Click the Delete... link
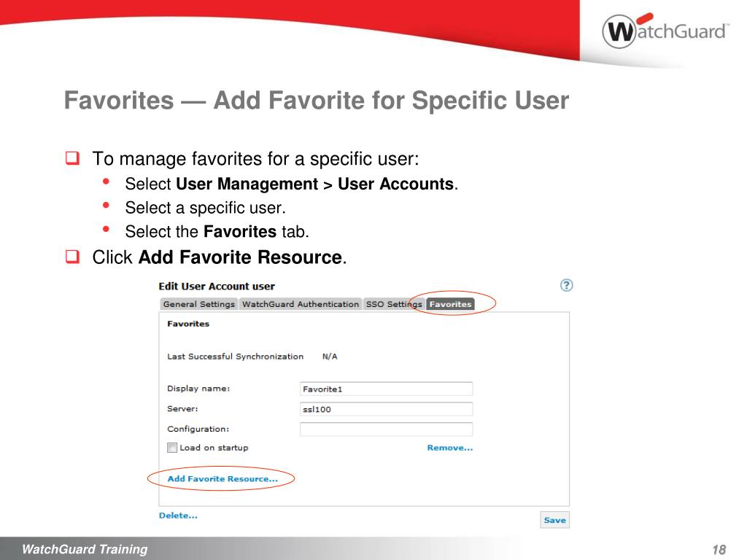747x560 pixels. click(x=178, y=516)
